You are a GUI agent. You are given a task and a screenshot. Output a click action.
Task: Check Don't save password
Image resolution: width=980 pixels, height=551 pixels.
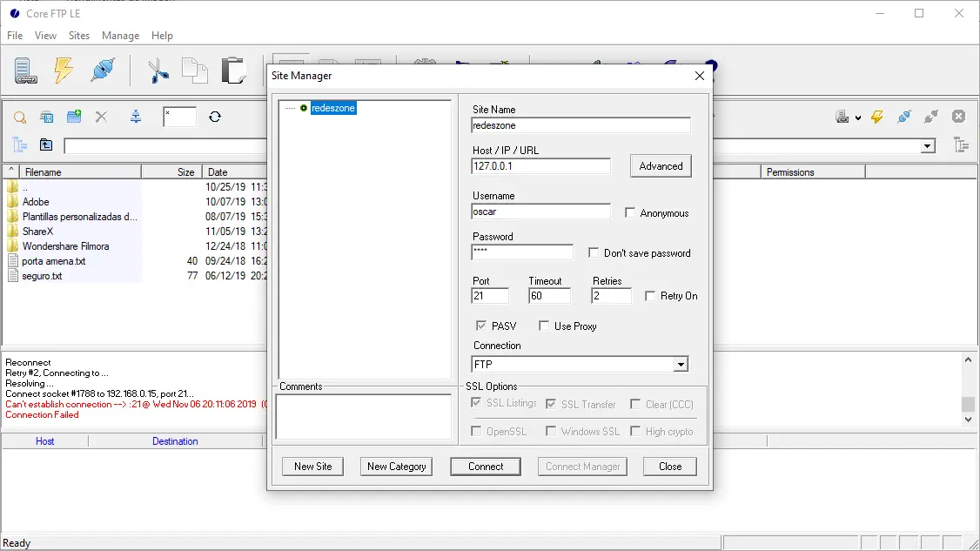pos(594,252)
